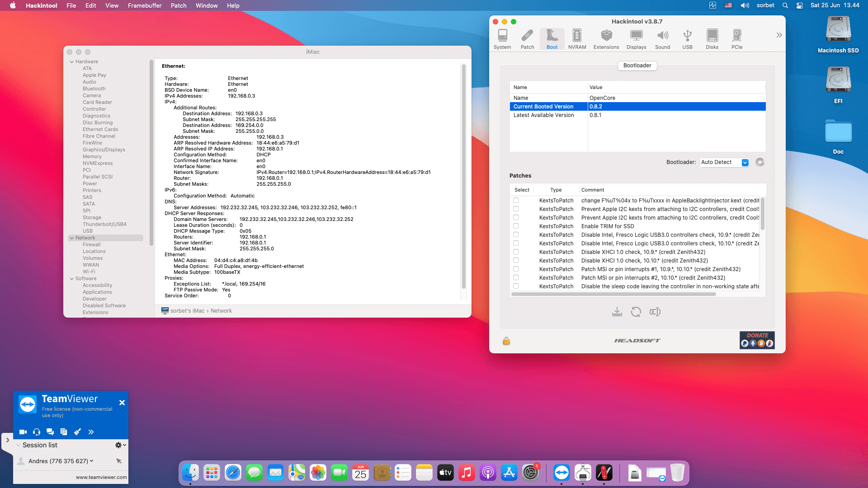Open the Patch menu in menu bar

coord(179,5)
